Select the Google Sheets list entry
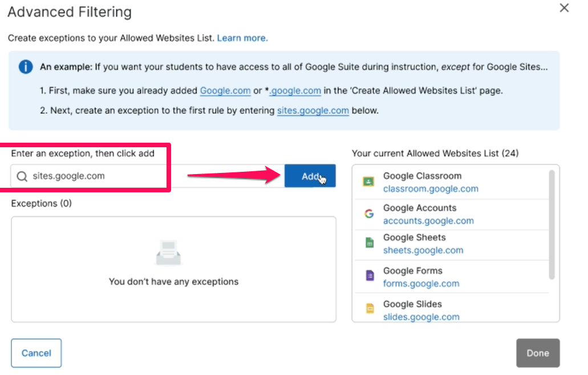This screenshot has width=588, height=375. point(452,245)
